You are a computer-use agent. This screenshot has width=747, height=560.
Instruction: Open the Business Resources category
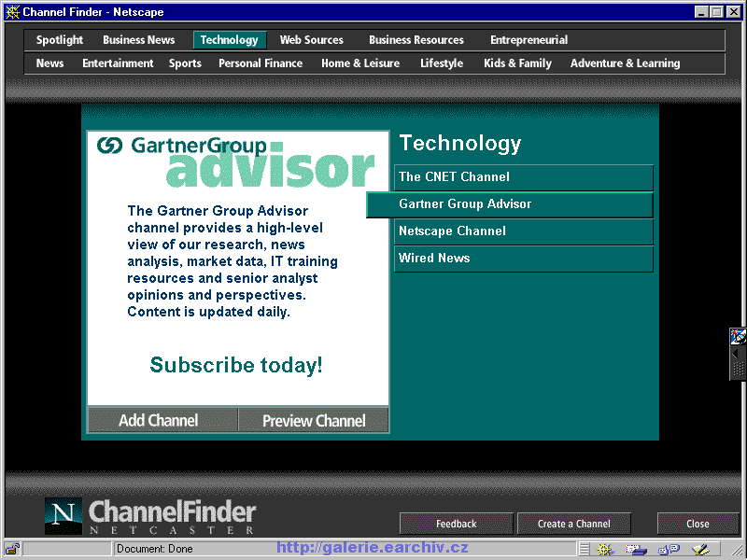point(416,40)
